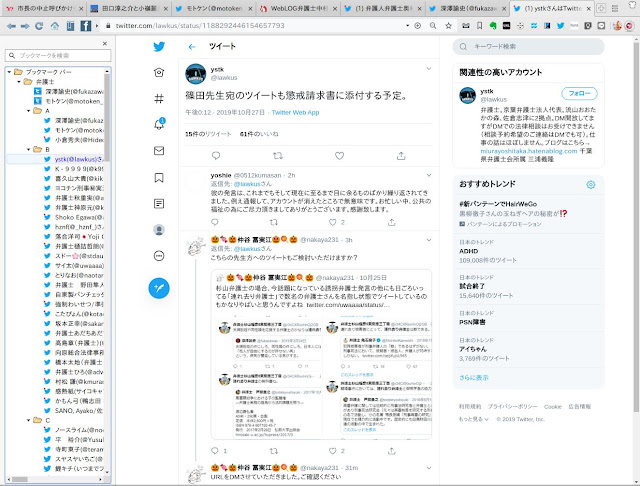Collapse the ブックマーク バー tree folder
The height and width of the screenshot is (486, 640).
point(9,72)
